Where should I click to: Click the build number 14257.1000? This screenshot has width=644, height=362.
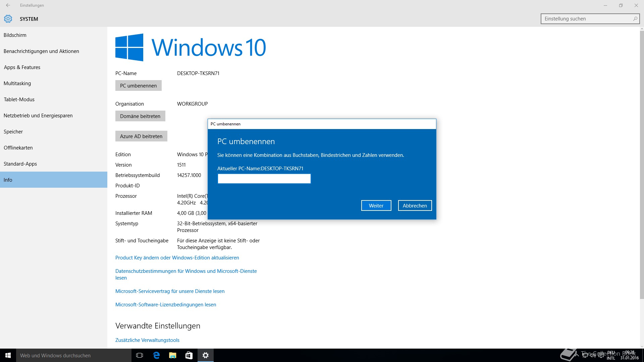[x=189, y=175]
